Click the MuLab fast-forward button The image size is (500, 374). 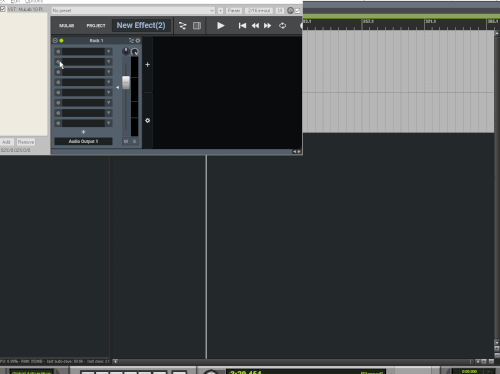click(x=267, y=26)
